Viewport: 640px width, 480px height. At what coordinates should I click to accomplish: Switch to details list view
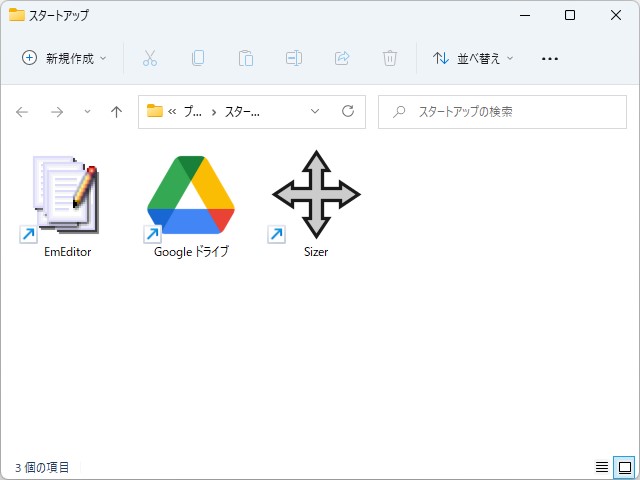click(602, 467)
